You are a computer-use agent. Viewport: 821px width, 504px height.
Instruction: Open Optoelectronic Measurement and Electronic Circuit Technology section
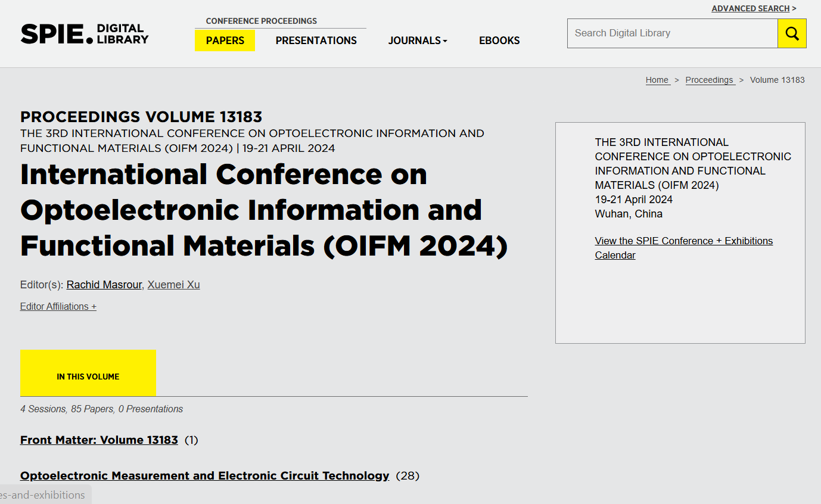[205, 475]
